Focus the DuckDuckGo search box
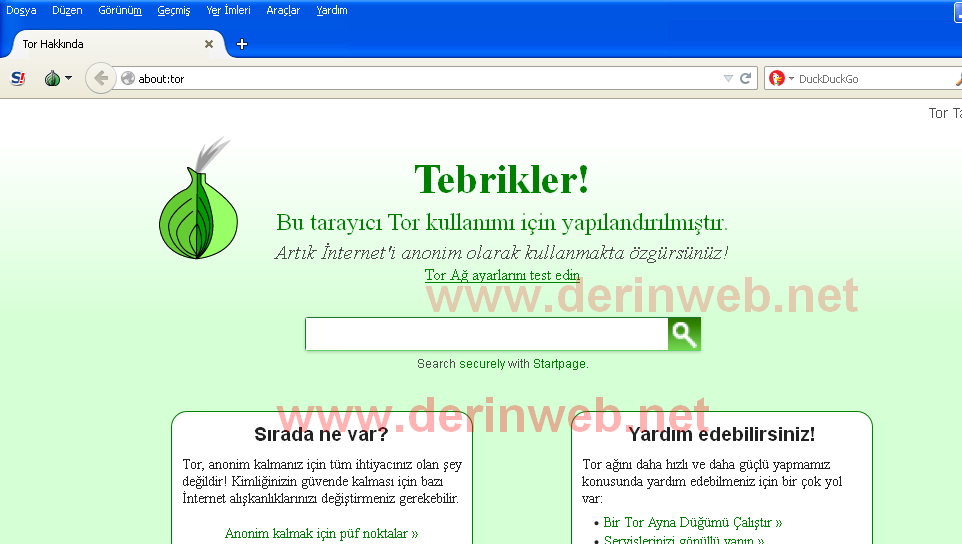This screenshot has width=962, height=544. pyautogui.click(x=874, y=79)
